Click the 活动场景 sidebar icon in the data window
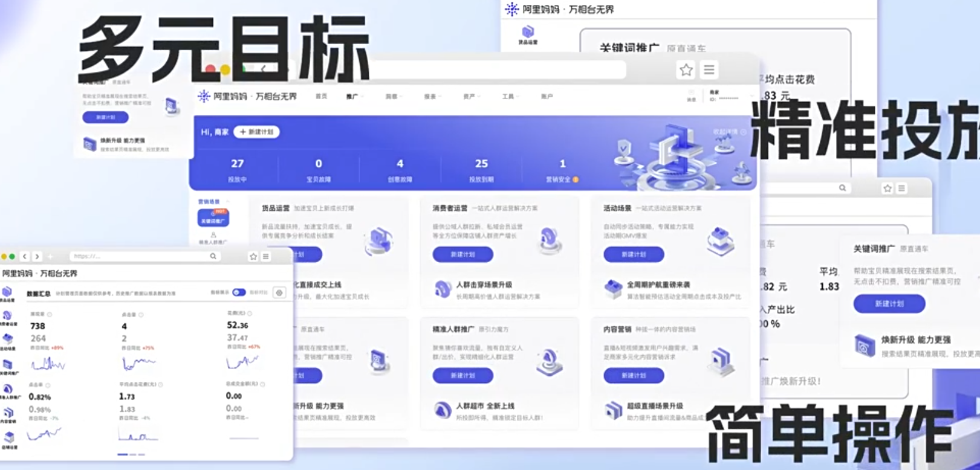The width and height of the screenshot is (980, 470). pyautogui.click(x=7, y=339)
